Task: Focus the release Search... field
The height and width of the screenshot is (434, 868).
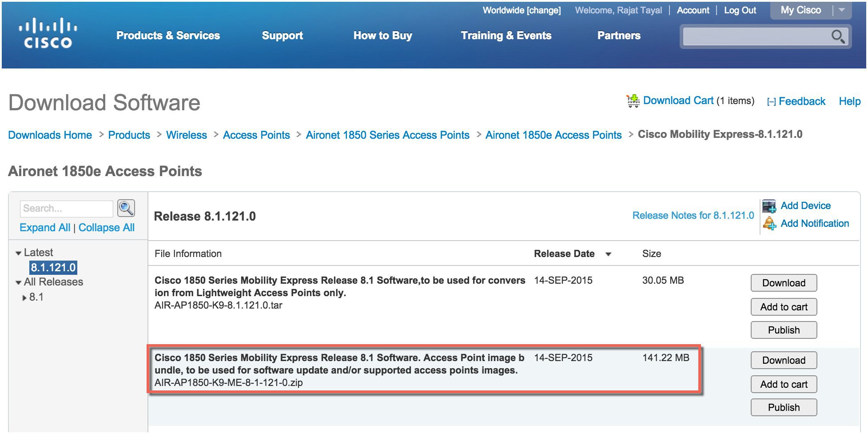Action: (x=67, y=209)
